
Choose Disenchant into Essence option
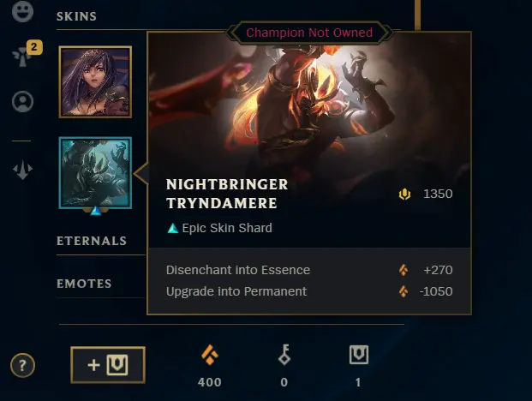[x=309, y=270]
